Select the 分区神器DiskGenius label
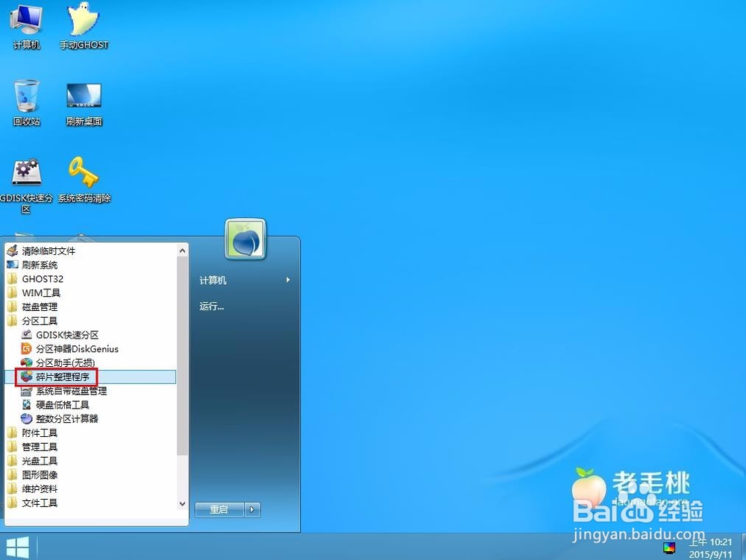Screen dimensions: 746x560 pos(77,349)
